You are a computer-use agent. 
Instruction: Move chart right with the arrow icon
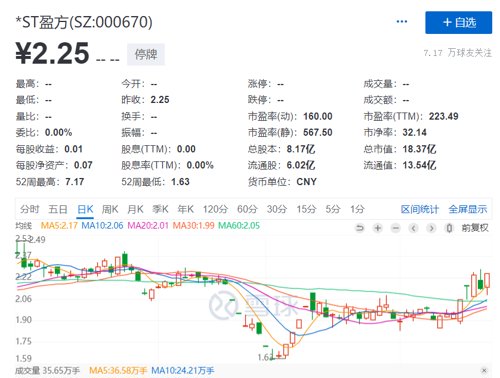[x=432, y=228]
